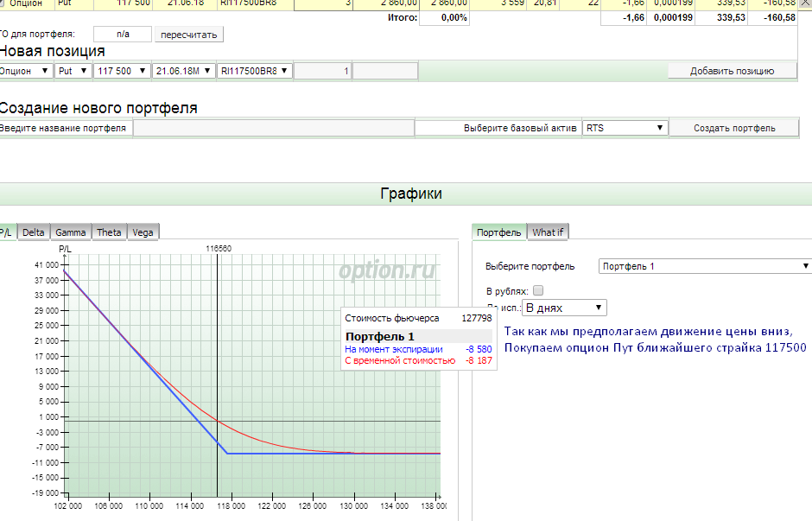The height and width of the screenshot is (521, 812).
Task: Click the Графики section header
Action: pos(410,194)
